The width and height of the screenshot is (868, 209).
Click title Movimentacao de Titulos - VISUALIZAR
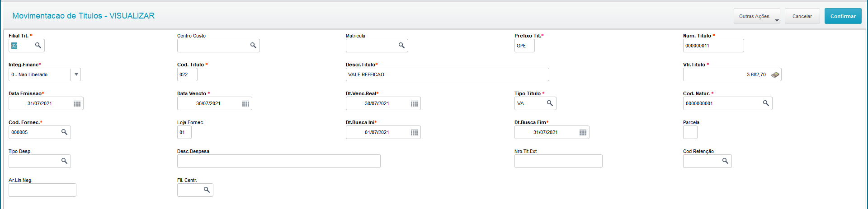(x=83, y=16)
